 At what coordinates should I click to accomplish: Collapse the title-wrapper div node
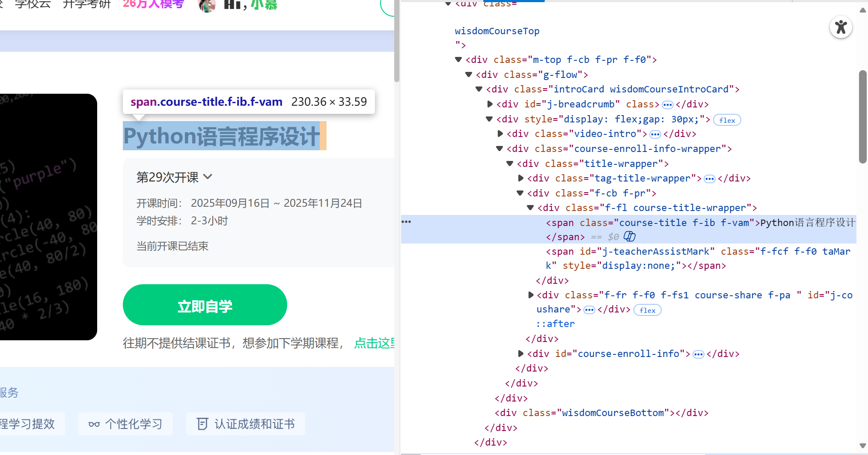coord(510,164)
